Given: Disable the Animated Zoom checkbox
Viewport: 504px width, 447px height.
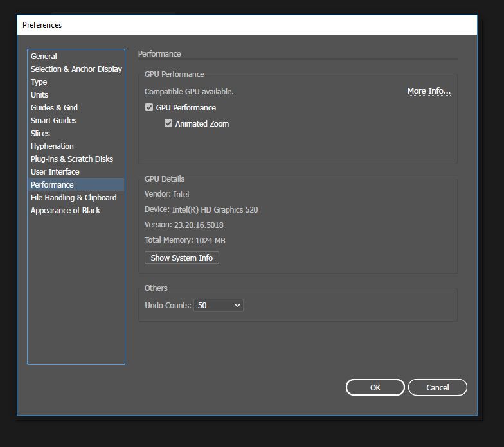Looking at the screenshot, I should click(168, 123).
